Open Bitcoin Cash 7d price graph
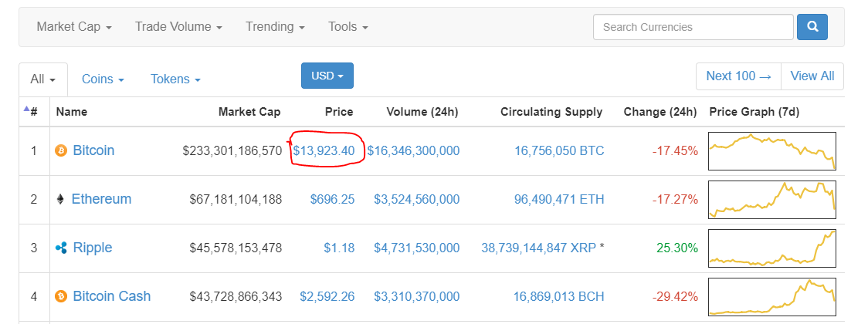This screenshot has width=868, height=324. point(772,297)
